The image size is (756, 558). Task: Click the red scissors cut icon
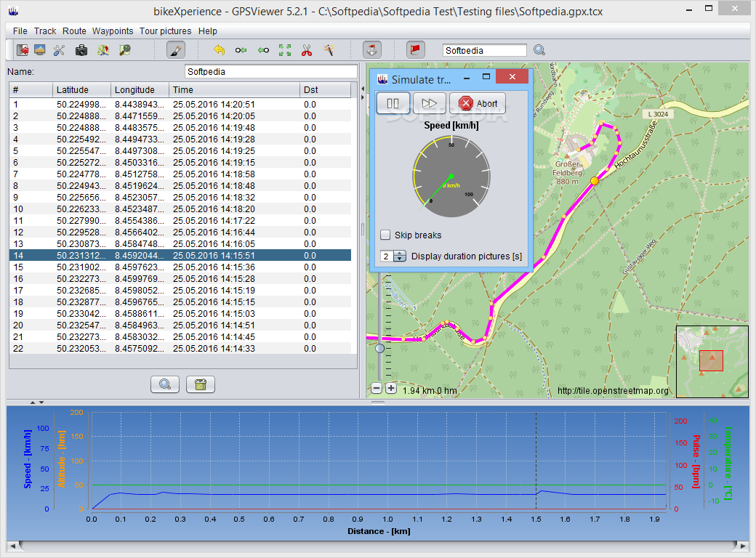point(307,50)
